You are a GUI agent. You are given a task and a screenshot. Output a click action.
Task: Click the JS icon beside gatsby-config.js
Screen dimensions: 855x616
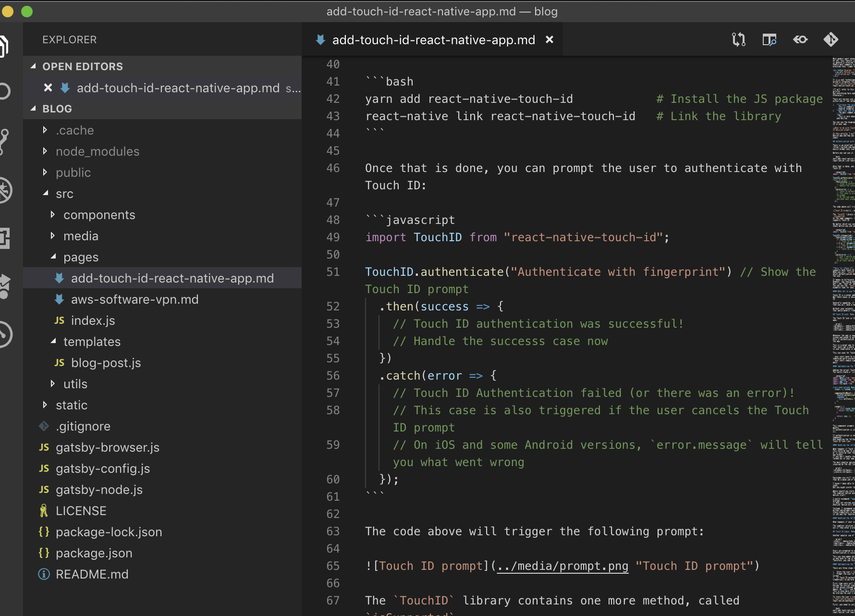pyautogui.click(x=44, y=468)
